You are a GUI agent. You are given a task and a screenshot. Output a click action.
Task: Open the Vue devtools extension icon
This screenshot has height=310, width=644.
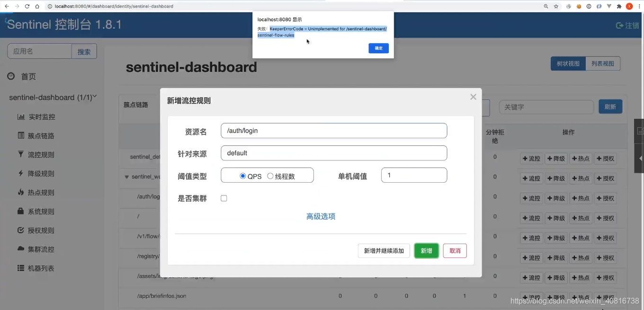click(x=609, y=6)
